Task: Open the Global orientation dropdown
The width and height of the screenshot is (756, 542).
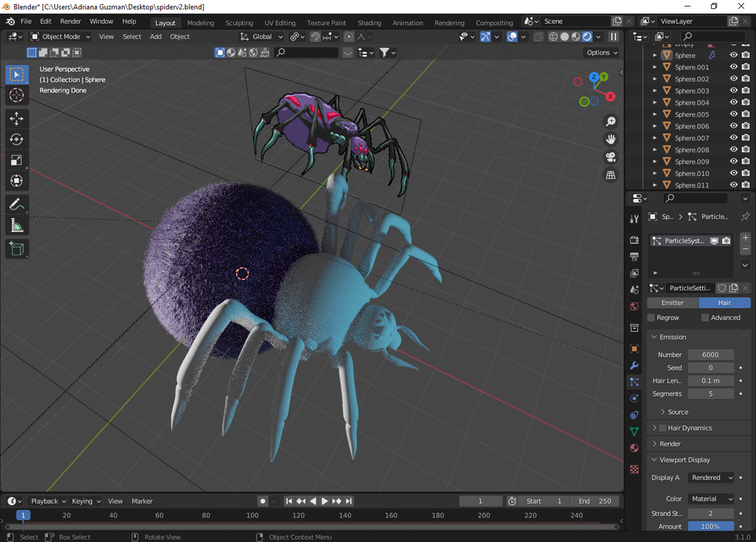Action: click(262, 37)
